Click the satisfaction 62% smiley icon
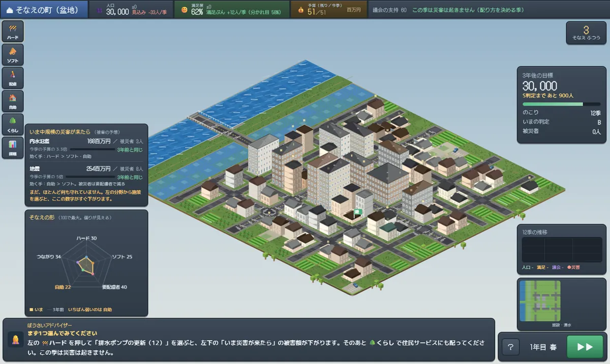610x364 pixels. pyautogui.click(x=184, y=10)
